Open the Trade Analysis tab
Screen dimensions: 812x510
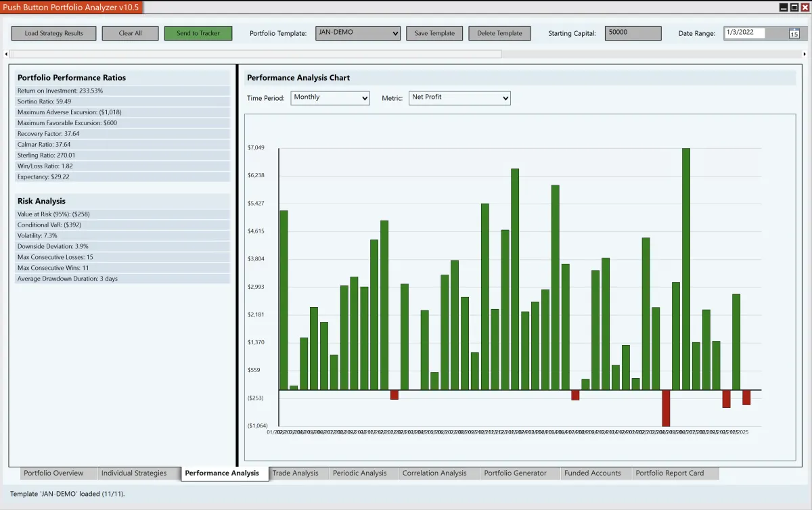click(295, 473)
